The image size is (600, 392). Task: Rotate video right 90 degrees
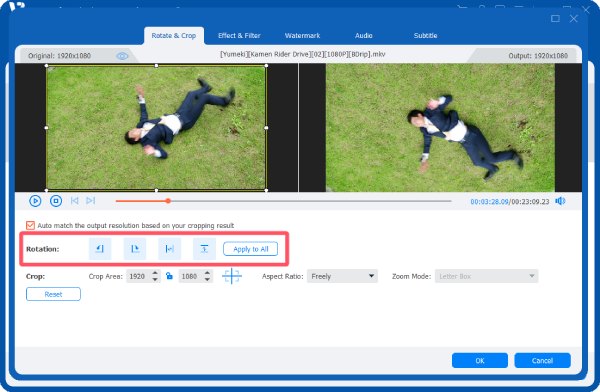135,249
